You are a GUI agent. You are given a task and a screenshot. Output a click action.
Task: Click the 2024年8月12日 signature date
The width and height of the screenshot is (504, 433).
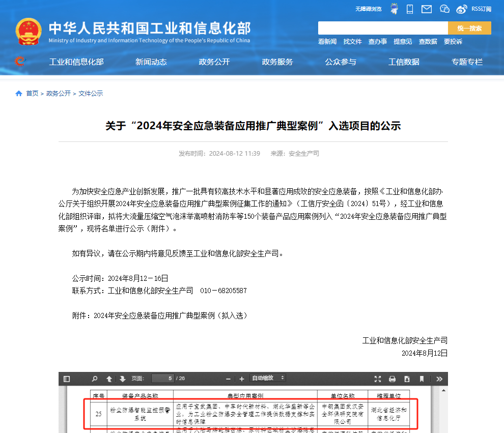(425, 353)
